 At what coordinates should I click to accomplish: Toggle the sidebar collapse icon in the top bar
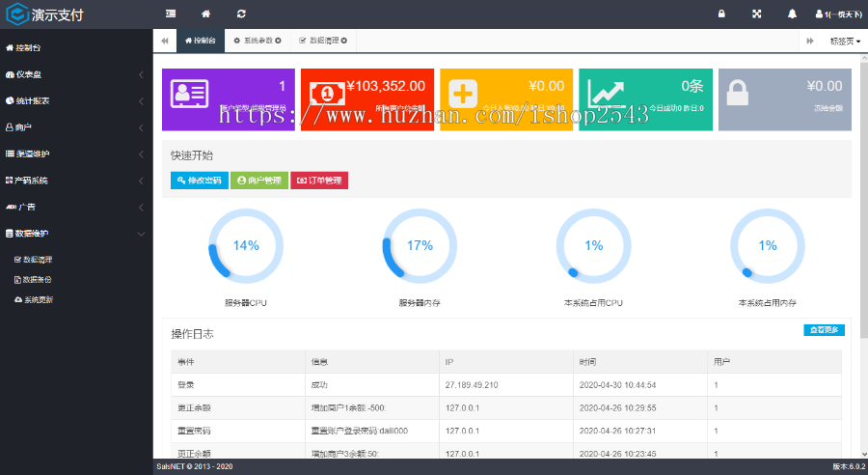(171, 14)
